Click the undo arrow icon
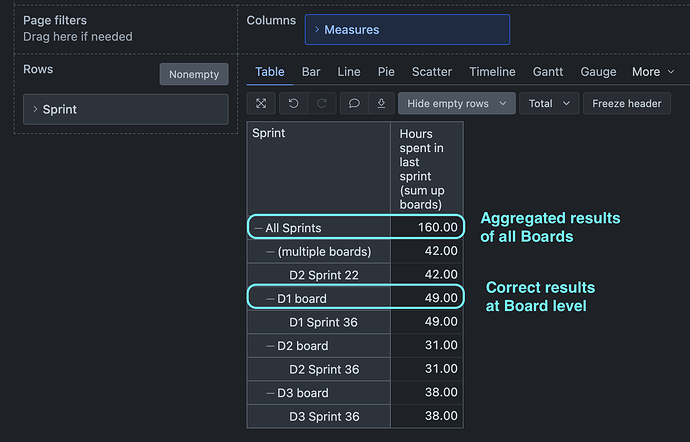 294,103
